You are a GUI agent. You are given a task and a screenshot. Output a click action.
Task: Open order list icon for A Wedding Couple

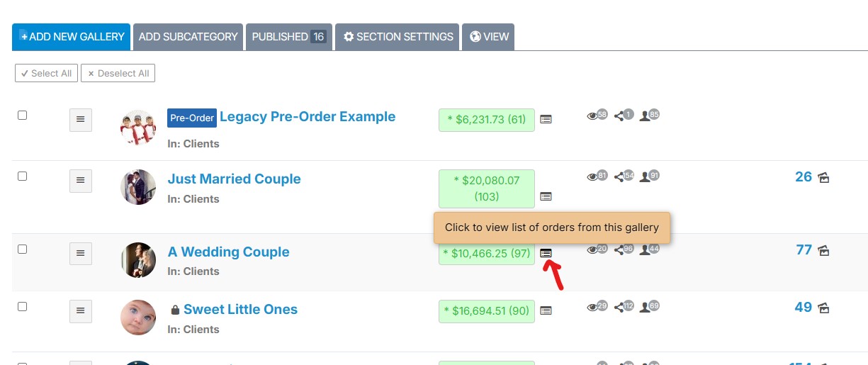(x=546, y=253)
